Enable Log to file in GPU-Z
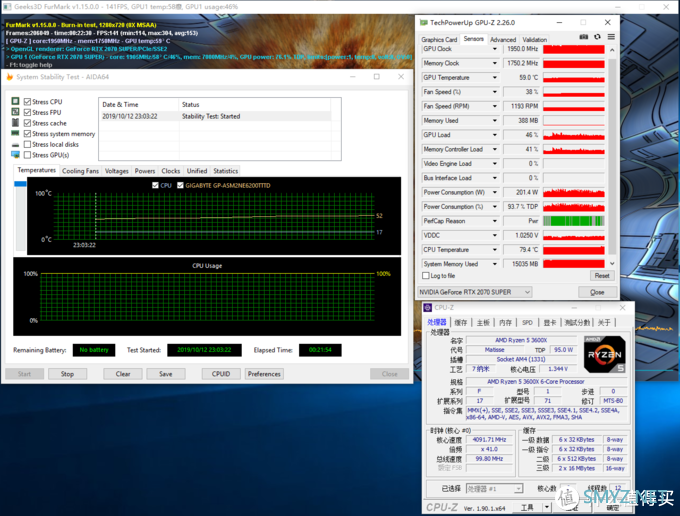This screenshot has height=516, width=680. pyautogui.click(x=425, y=275)
